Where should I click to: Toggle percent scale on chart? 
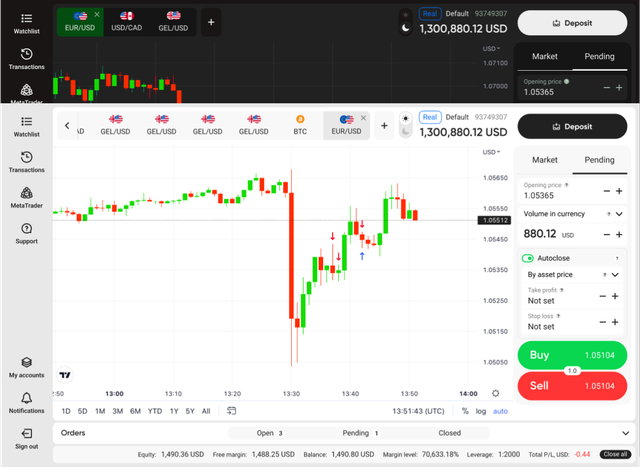(x=465, y=411)
